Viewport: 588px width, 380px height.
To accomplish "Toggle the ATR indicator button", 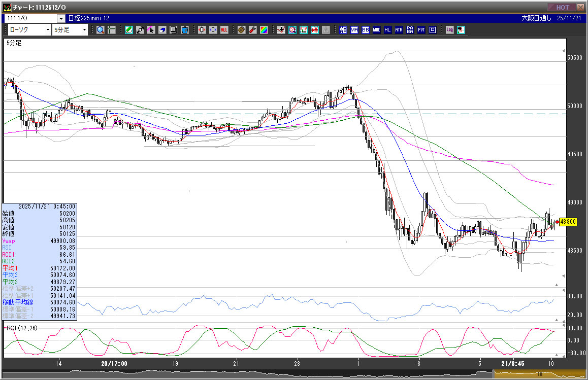I will pos(399,30).
